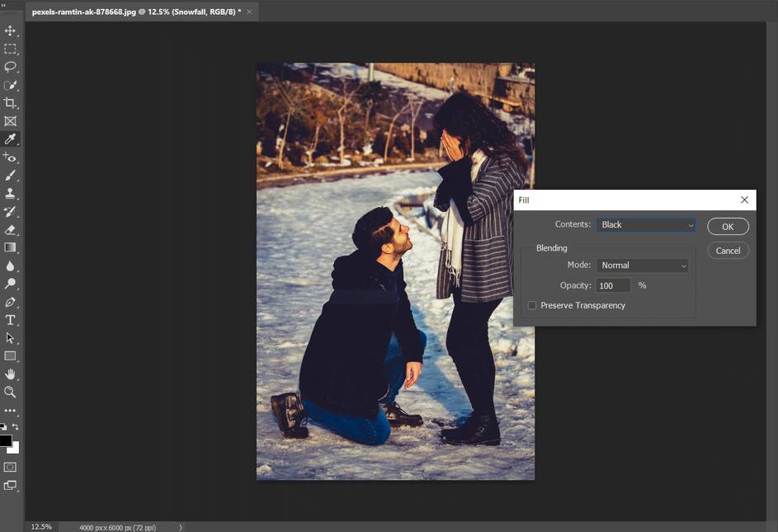This screenshot has height=532, width=778.
Task: Enable the Preserve Transparency checkbox
Action: pos(532,305)
